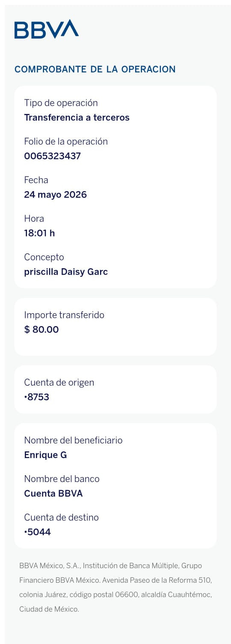Click the Hora label
This screenshot has width=231, height=644.
pos(34,219)
